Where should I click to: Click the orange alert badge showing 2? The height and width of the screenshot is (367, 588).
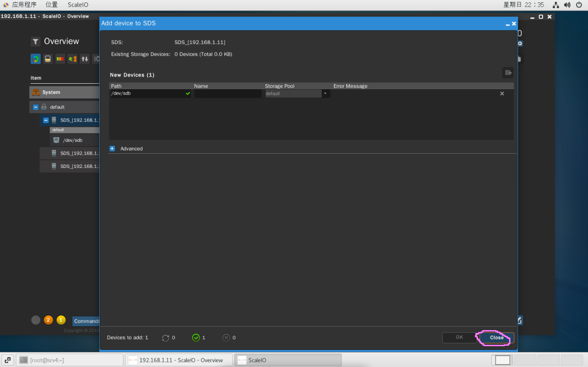(x=48, y=320)
